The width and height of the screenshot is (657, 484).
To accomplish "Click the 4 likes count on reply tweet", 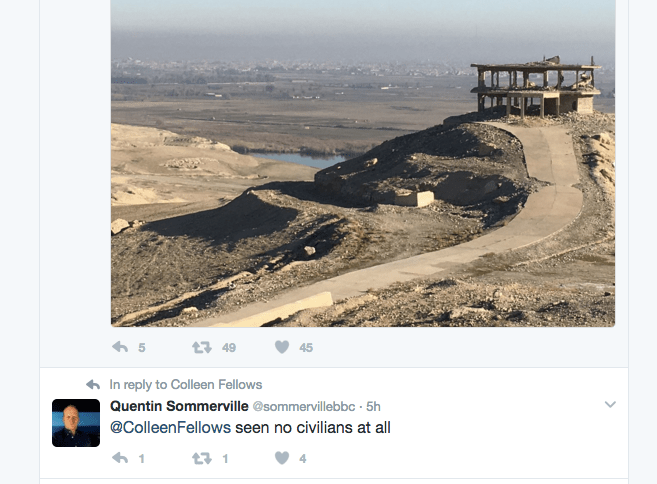I will click(303, 459).
